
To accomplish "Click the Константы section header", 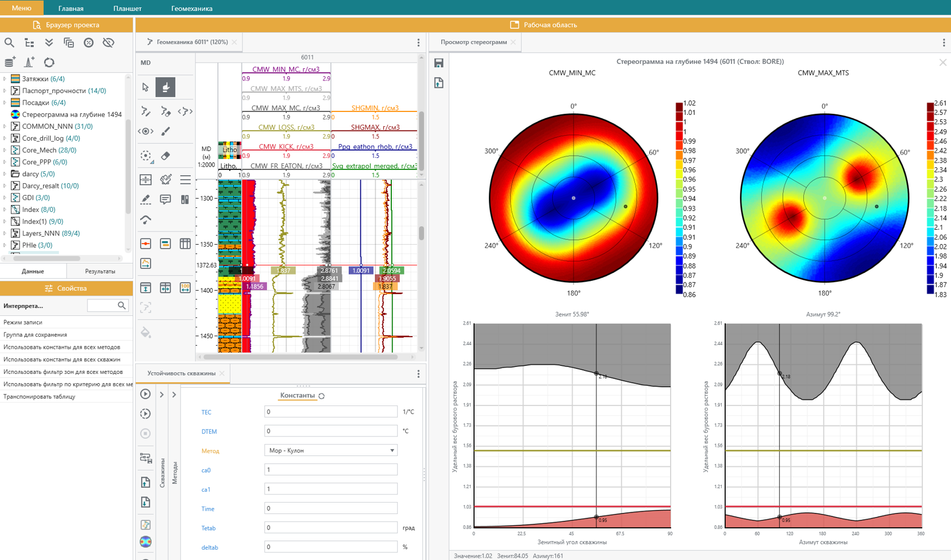I will [x=297, y=396].
